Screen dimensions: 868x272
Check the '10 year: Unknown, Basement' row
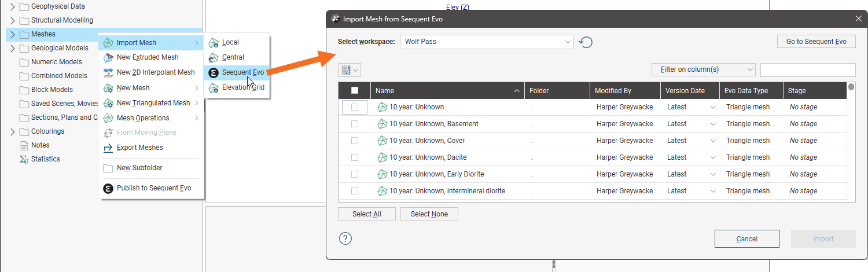tap(355, 124)
